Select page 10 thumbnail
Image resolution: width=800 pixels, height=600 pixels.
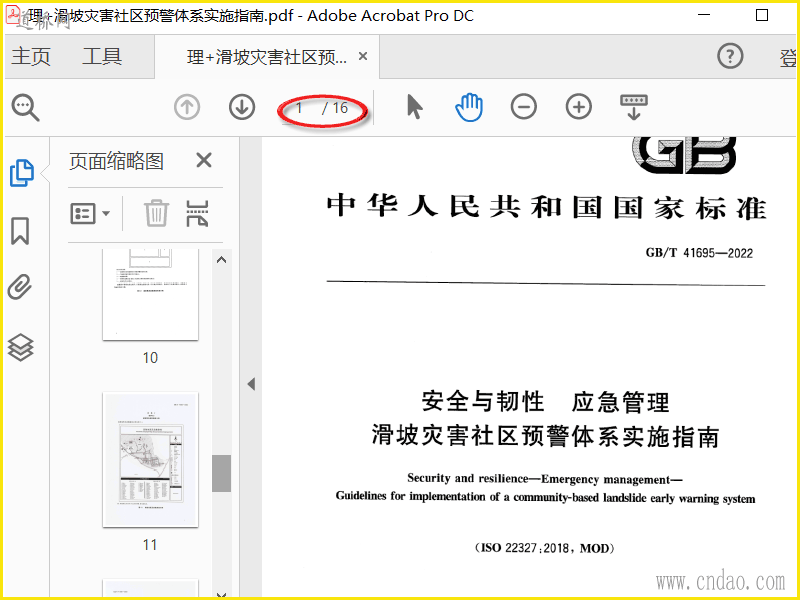click(150, 294)
